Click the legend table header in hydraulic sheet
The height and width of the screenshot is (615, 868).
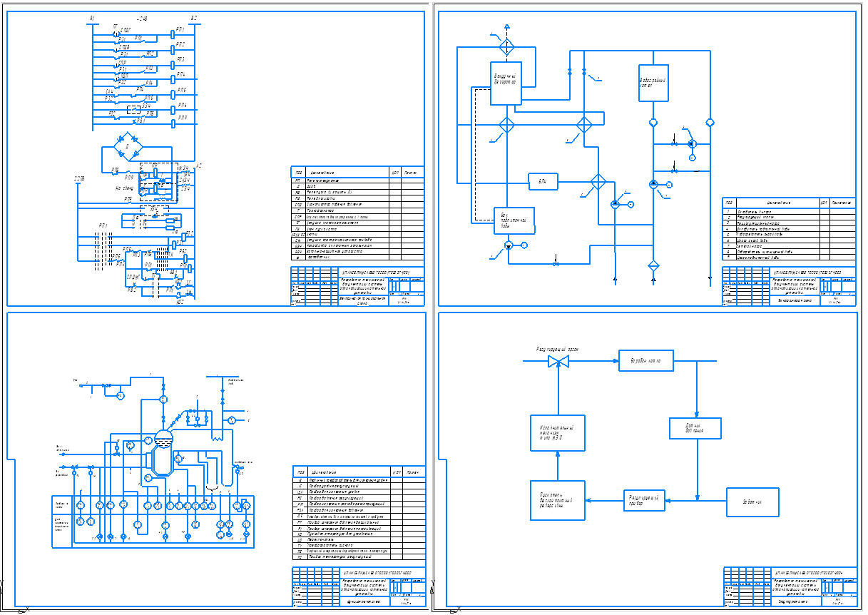tap(789, 203)
